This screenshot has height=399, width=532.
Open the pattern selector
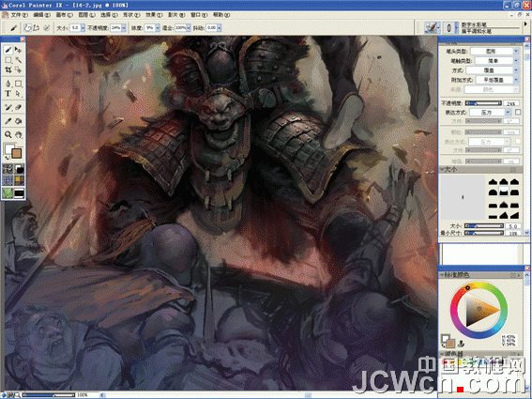tap(8, 181)
